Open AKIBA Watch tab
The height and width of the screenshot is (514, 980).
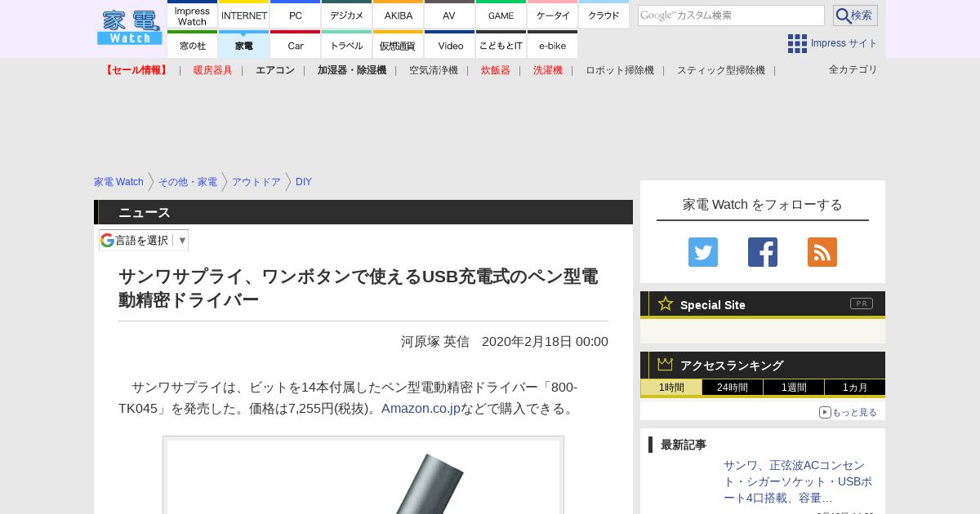pos(399,15)
